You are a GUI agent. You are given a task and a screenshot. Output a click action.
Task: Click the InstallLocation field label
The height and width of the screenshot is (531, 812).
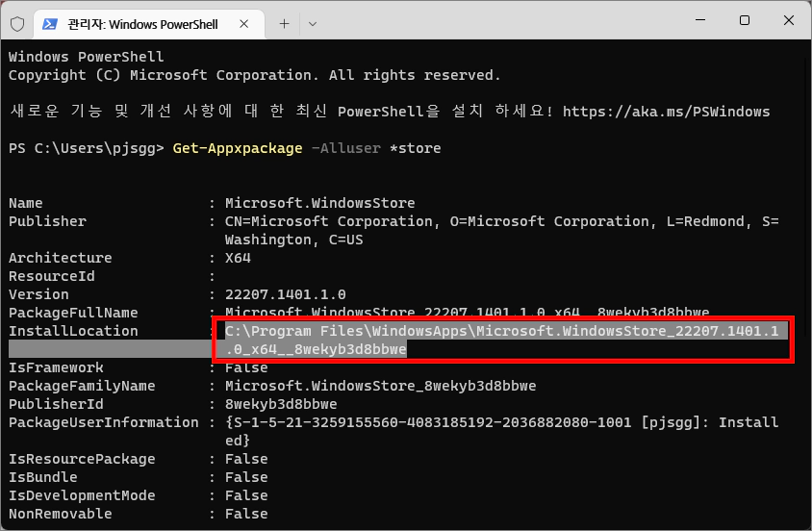click(73, 331)
